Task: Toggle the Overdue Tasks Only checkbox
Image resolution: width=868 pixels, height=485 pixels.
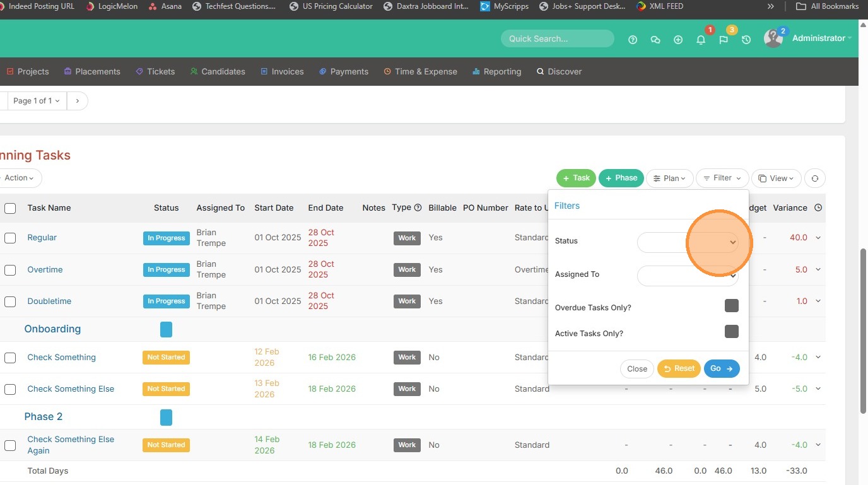Action: click(732, 306)
